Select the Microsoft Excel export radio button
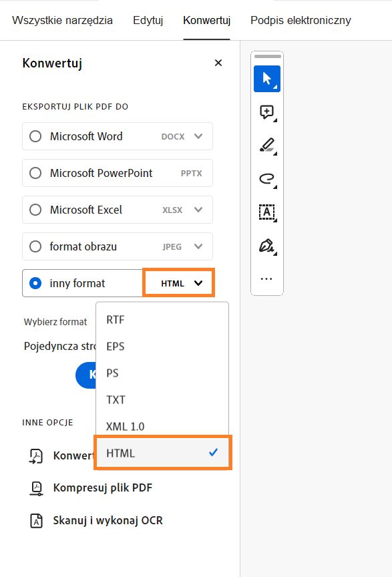 point(35,210)
